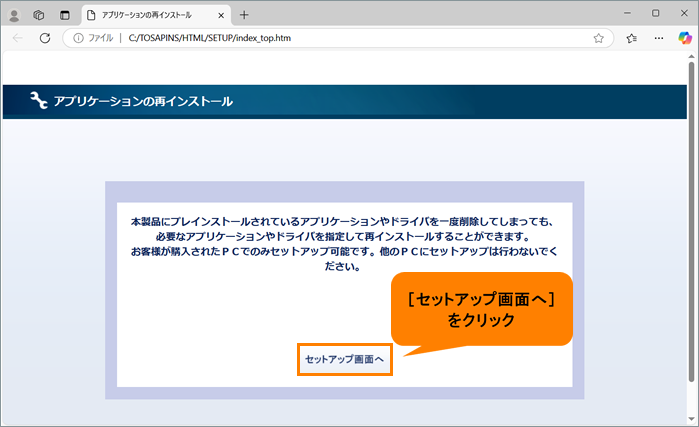This screenshot has height=427, width=699.
Task: Refresh the page
Action: 45,38
